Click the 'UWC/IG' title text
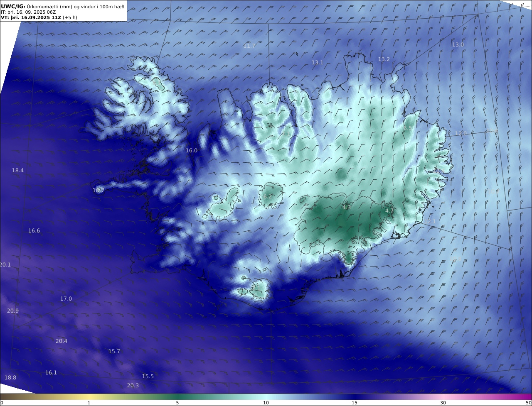This screenshot has width=532, height=406. [13, 6]
